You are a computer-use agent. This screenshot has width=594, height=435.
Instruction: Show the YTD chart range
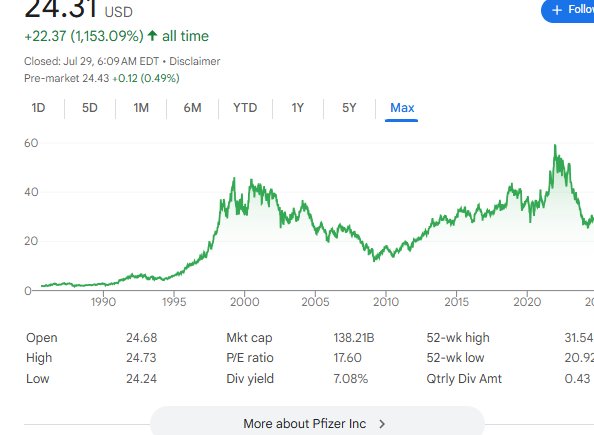[x=245, y=108]
